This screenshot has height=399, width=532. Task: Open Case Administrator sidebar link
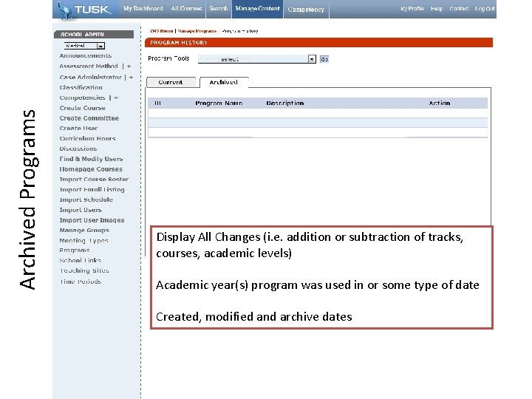[x=90, y=78]
